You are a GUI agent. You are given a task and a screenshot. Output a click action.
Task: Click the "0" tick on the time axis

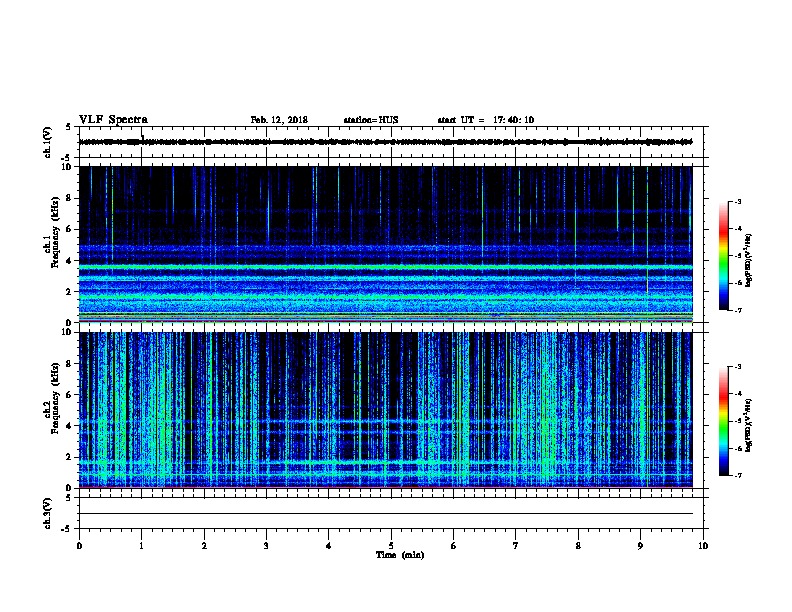pyautogui.click(x=79, y=546)
